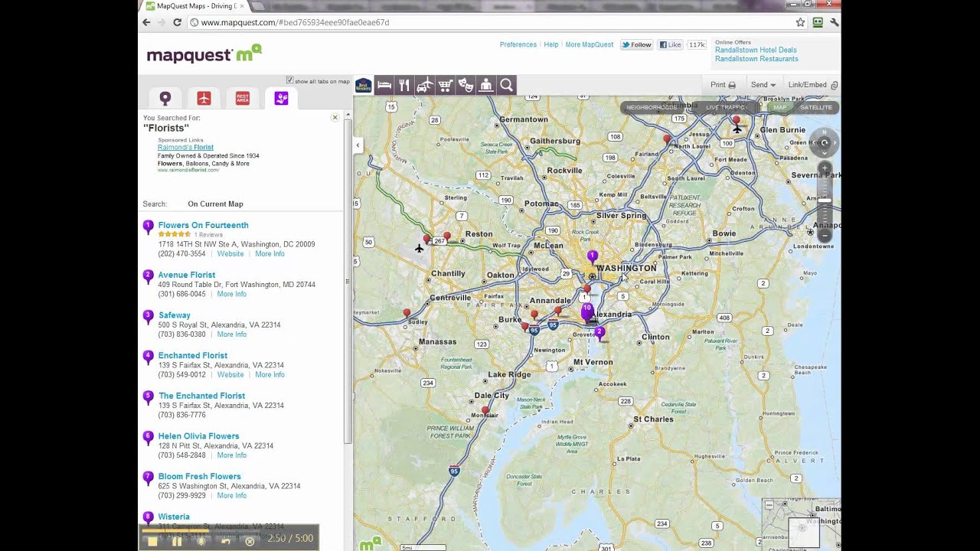Cancel recording with the X button

(250, 541)
